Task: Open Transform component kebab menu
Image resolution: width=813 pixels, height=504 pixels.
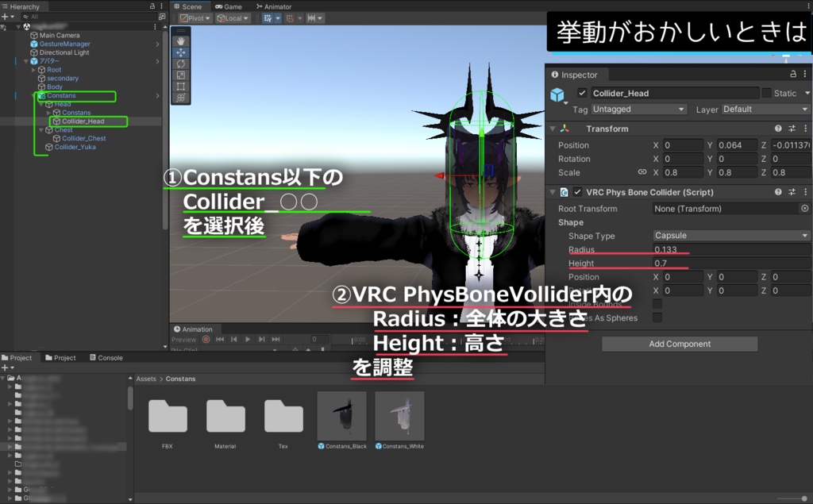Action: 805,129
